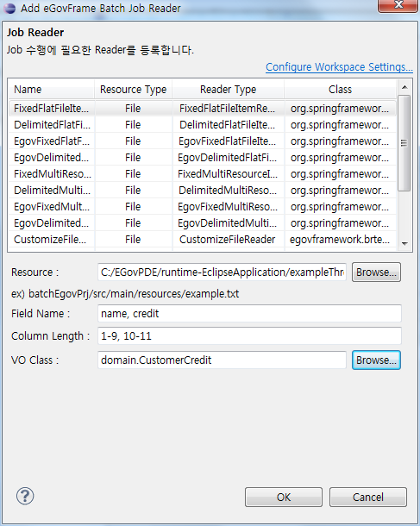This screenshot has width=420, height=526.
Task: Browse for the Resource file
Action: pyautogui.click(x=376, y=272)
